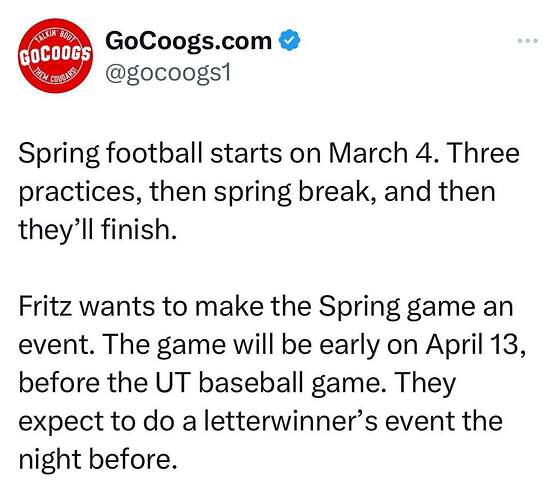Screen dimensions: 559x500
Task: Open the red GoCoogs profile avatar
Action: pyautogui.click(x=56, y=56)
